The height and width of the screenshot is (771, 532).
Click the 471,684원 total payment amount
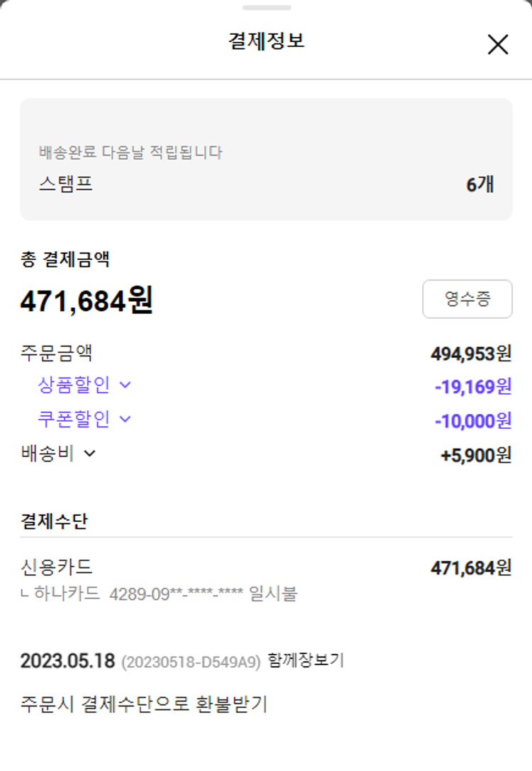click(87, 301)
